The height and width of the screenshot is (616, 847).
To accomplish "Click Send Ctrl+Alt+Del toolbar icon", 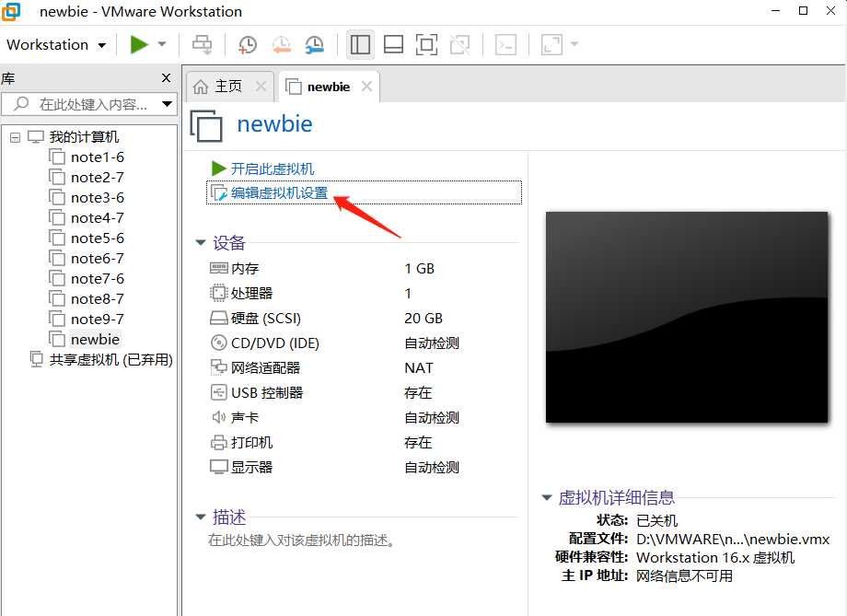I will tap(203, 45).
